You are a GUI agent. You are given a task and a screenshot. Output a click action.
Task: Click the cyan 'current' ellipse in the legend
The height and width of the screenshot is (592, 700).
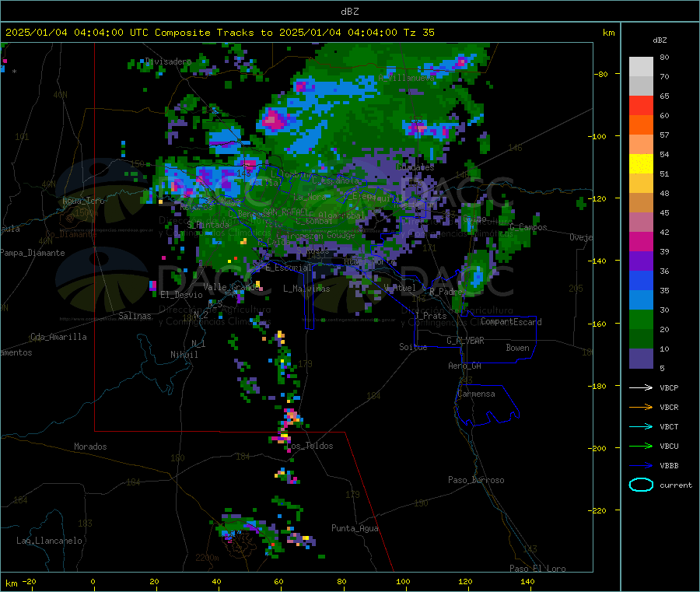pos(641,485)
